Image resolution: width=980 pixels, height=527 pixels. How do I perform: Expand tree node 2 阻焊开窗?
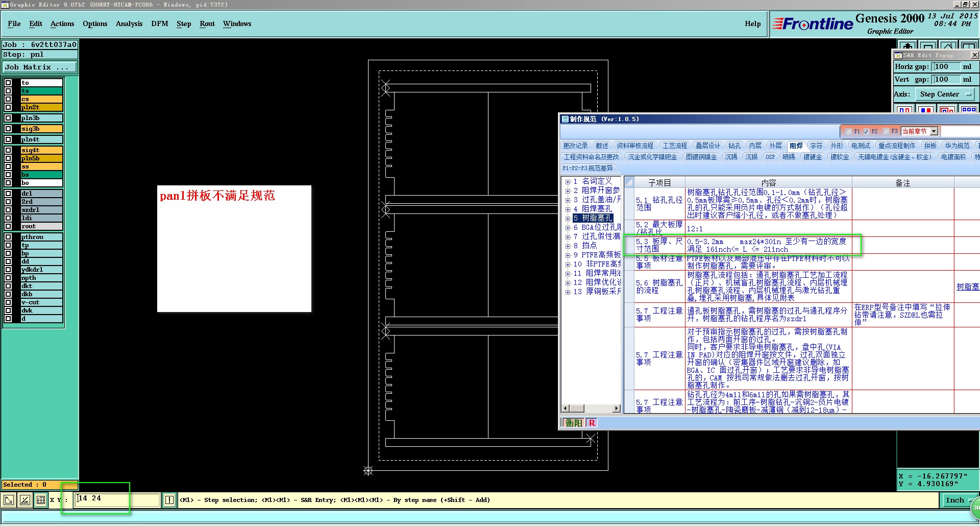pyautogui.click(x=568, y=191)
